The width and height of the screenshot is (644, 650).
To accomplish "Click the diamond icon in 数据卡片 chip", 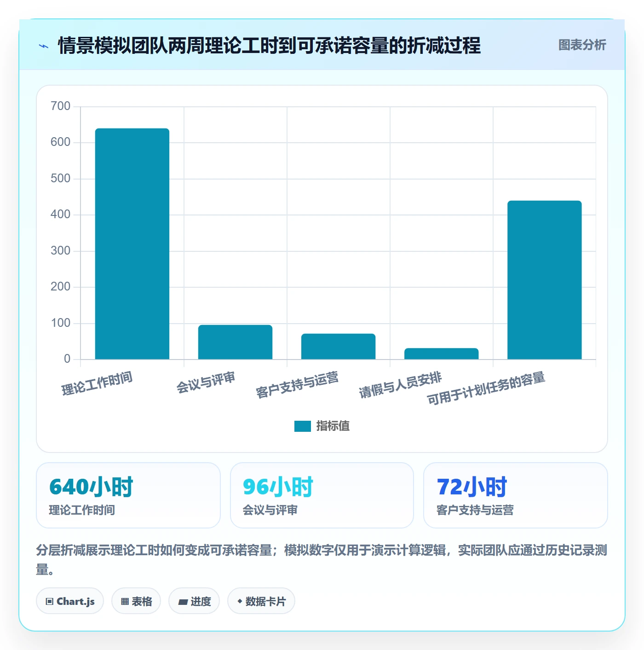I will (x=240, y=601).
